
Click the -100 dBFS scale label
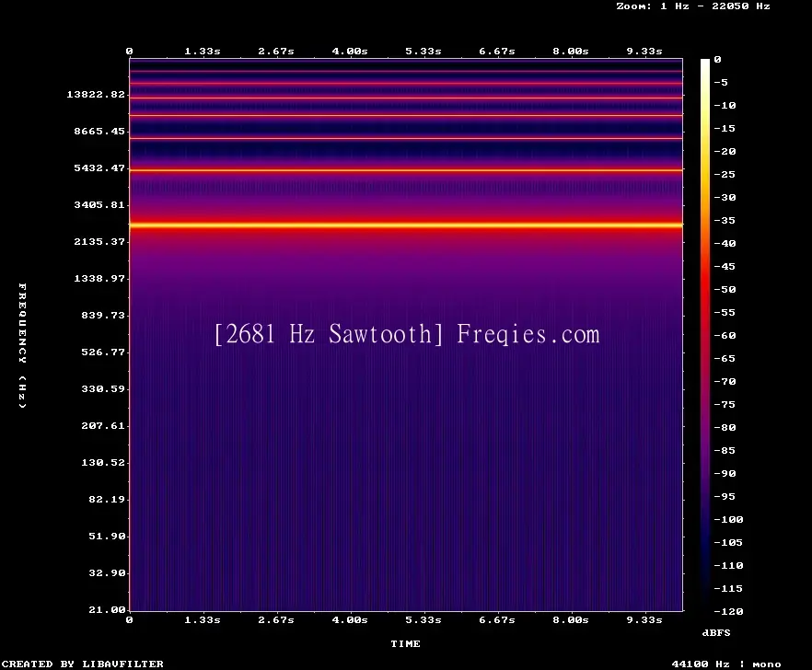728,519
